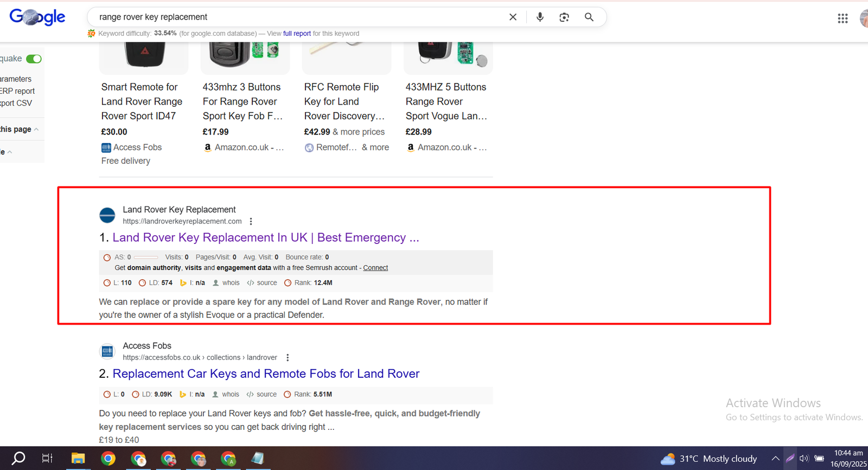Open File Explorer from the taskbar

(x=78, y=459)
